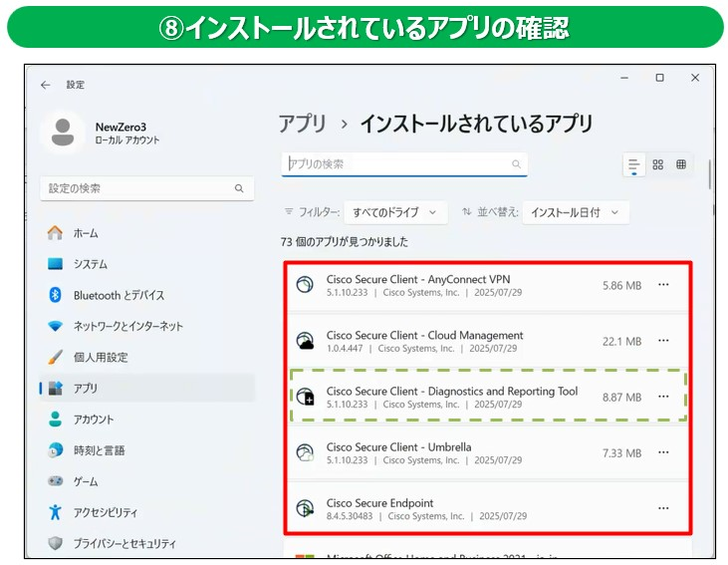Screen dimensions: 728x565
Task: Click the search icon in settings search box
Action: [x=239, y=188]
